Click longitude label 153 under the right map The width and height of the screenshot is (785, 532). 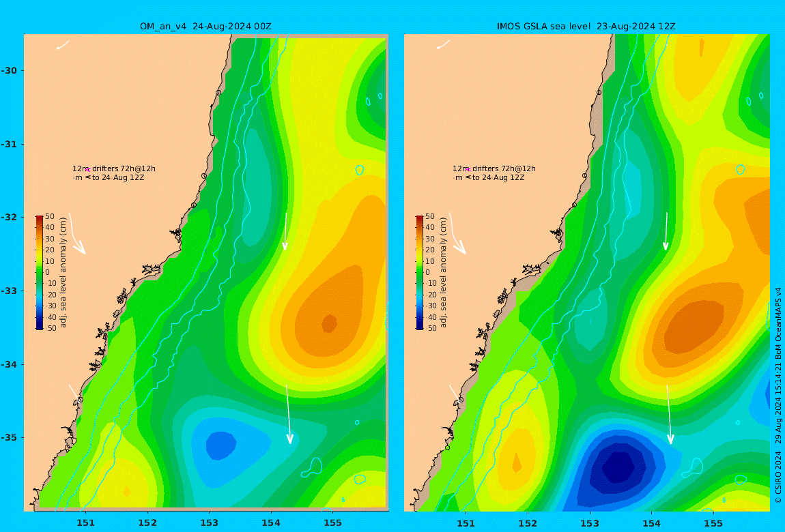pos(590,523)
